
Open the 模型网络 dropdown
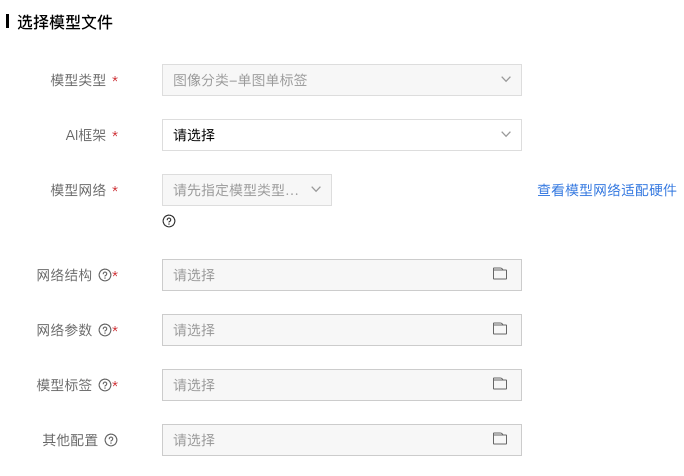[247, 190]
